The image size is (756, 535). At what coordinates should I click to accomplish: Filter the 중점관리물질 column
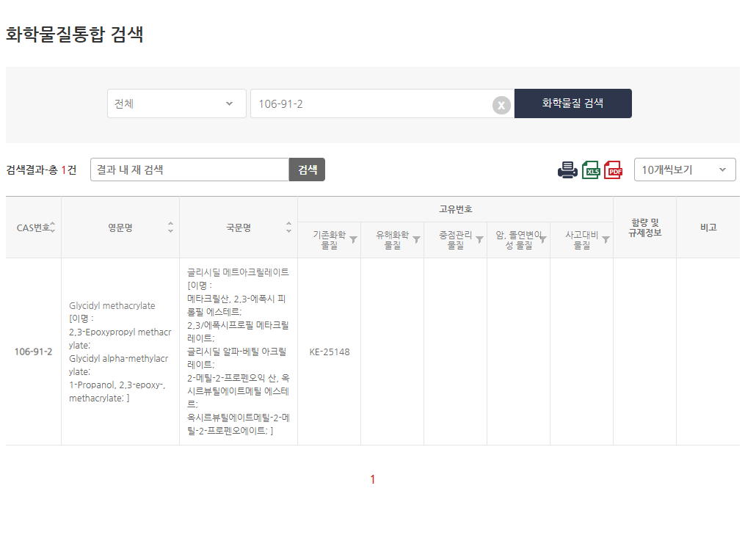pyautogui.click(x=480, y=239)
